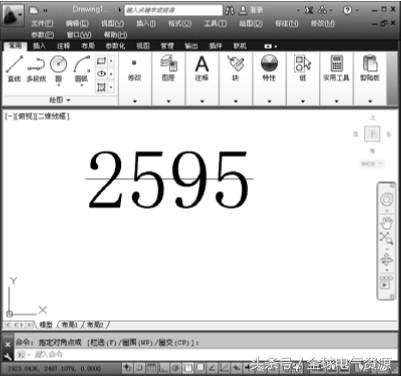Switch to the 参数化 ribbon tab

[115, 46]
